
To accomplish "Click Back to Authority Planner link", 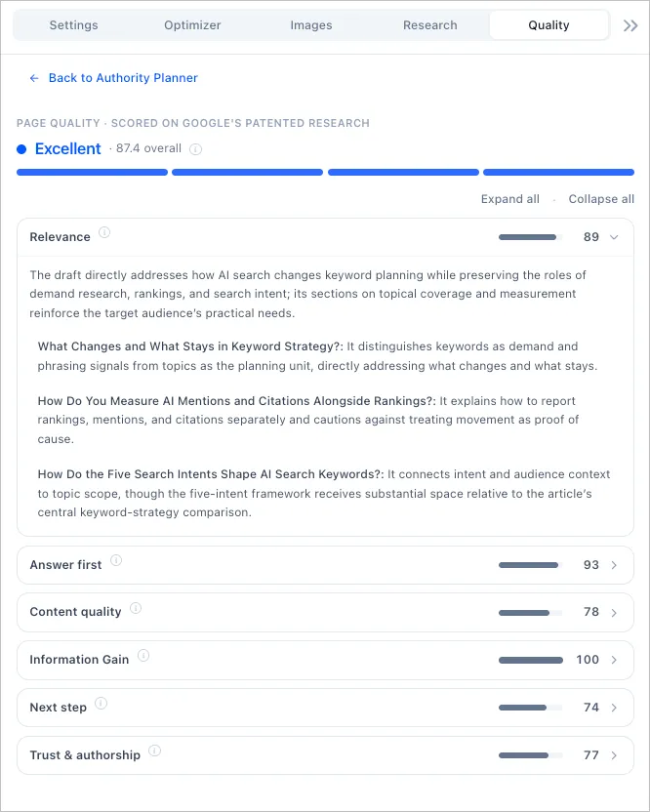I will click(x=123, y=78).
